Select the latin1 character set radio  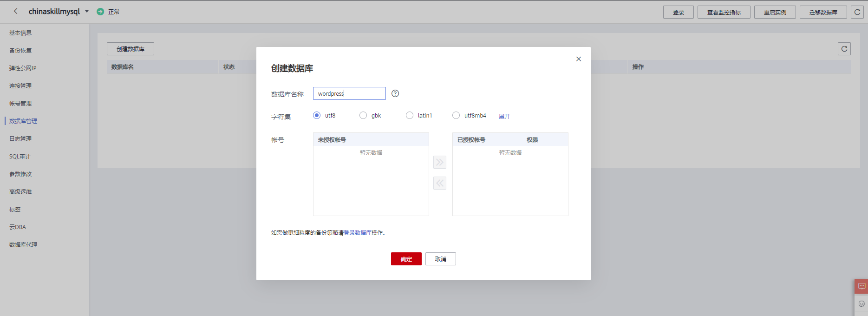point(410,115)
